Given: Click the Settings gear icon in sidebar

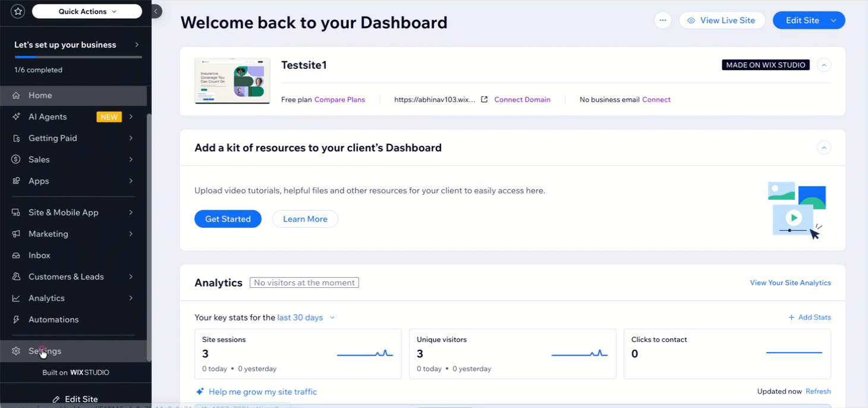Looking at the screenshot, I should (16, 351).
